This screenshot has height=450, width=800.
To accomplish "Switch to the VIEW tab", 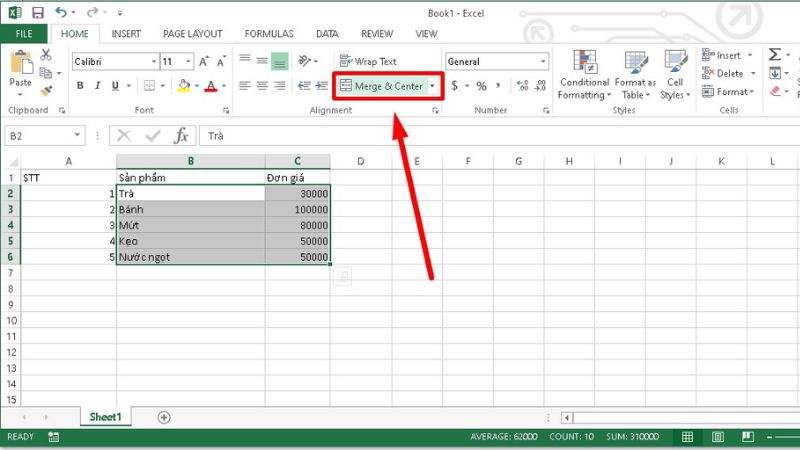I will (x=426, y=34).
